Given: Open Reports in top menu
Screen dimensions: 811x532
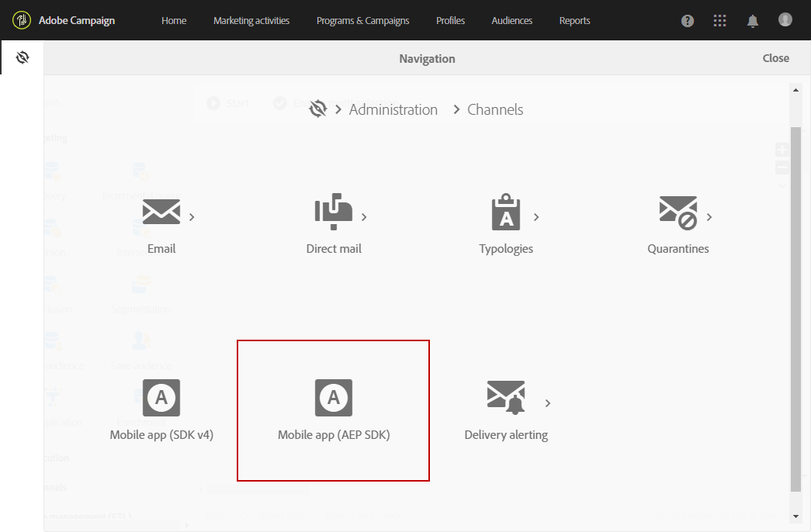Looking at the screenshot, I should click(574, 21).
